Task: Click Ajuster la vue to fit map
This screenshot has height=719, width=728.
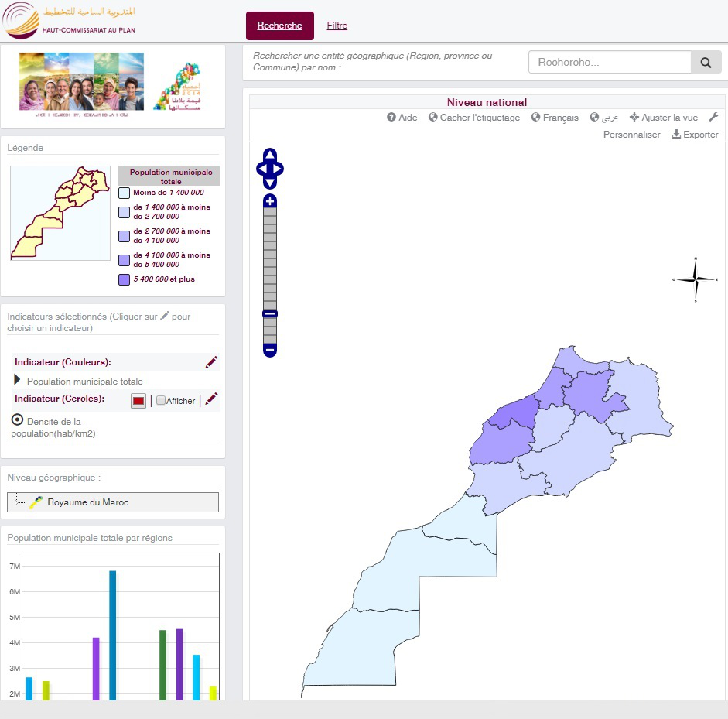Action: coord(664,118)
